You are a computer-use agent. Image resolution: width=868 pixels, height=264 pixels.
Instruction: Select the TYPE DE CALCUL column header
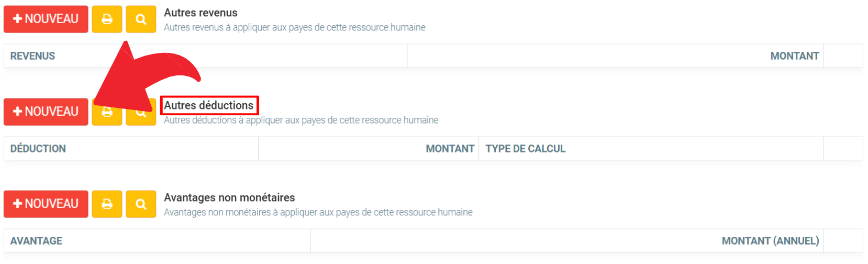point(525,149)
